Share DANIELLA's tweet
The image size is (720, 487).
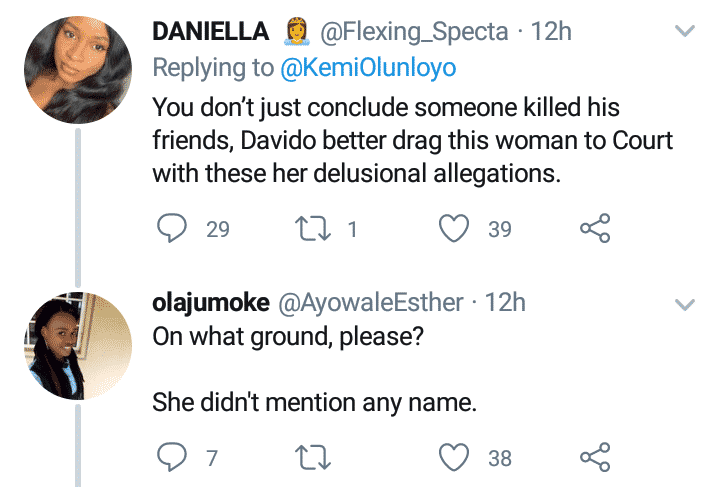(x=595, y=229)
